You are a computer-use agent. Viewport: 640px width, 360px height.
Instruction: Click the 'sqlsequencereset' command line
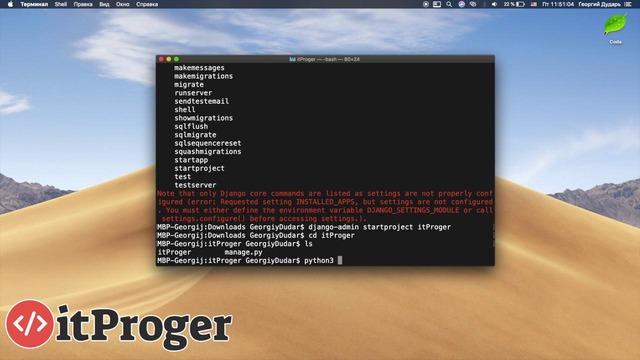point(208,143)
